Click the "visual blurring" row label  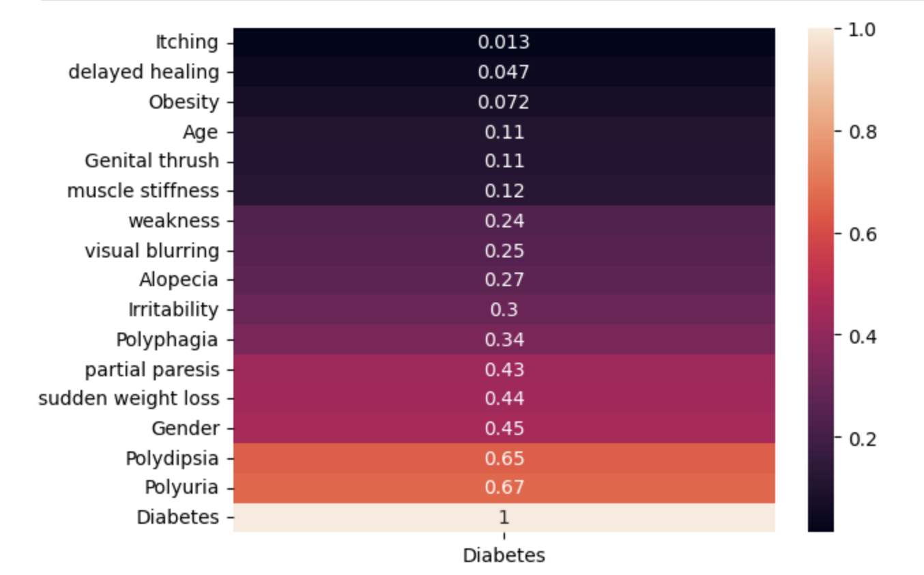pos(152,251)
